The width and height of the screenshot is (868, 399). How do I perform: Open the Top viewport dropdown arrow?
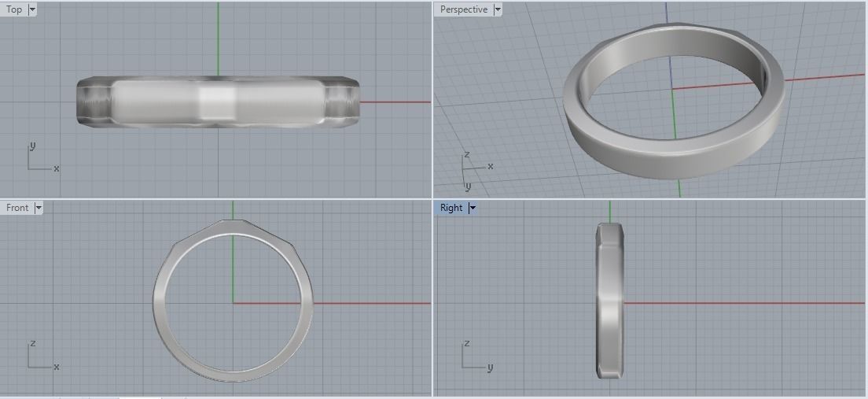point(32,9)
